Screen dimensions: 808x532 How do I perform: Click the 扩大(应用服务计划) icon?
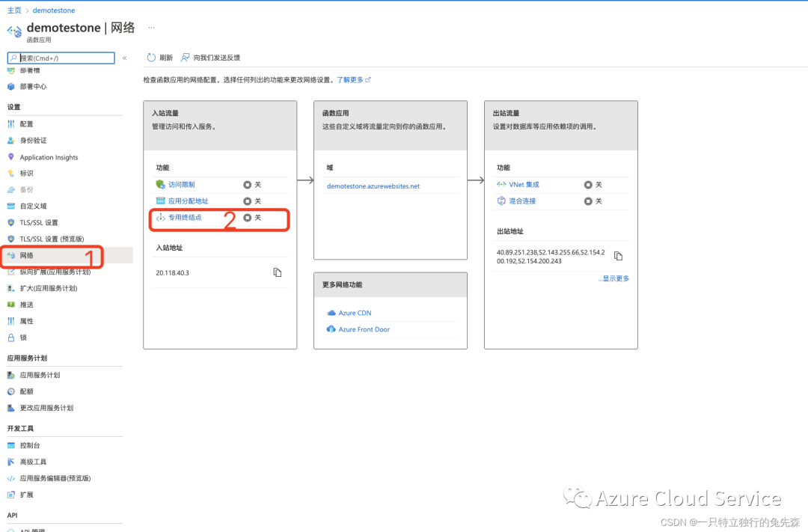point(10,288)
